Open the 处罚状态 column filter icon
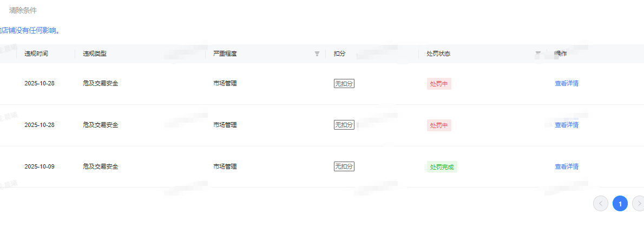The height and width of the screenshot is (228, 644). [x=538, y=53]
